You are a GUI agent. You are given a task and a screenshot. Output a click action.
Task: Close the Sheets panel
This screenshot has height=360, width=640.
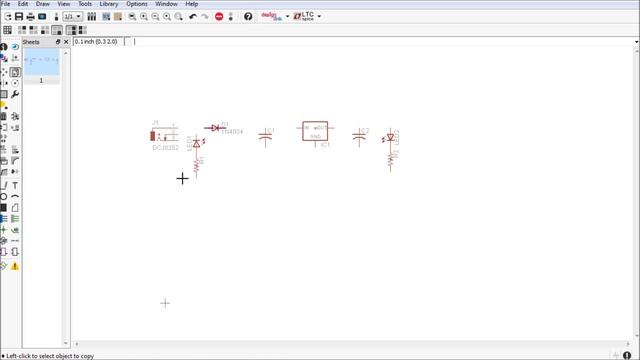point(66,42)
